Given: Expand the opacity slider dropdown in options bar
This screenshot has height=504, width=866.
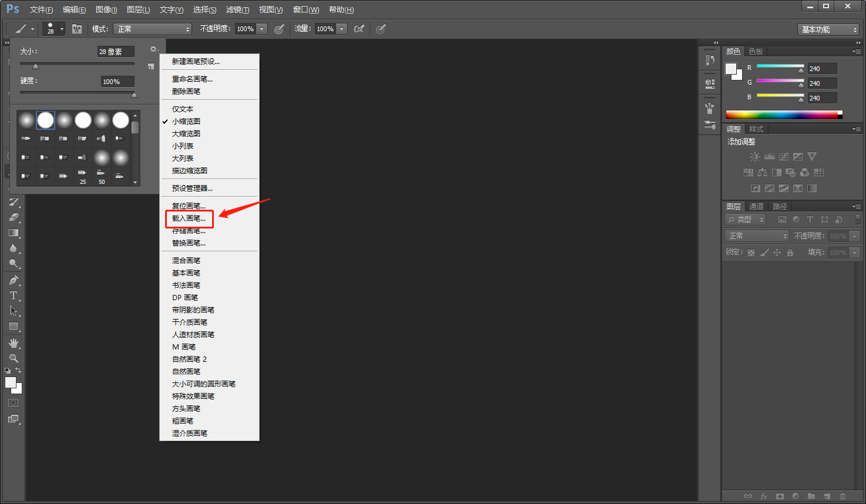Looking at the screenshot, I should [x=262, y=29].
